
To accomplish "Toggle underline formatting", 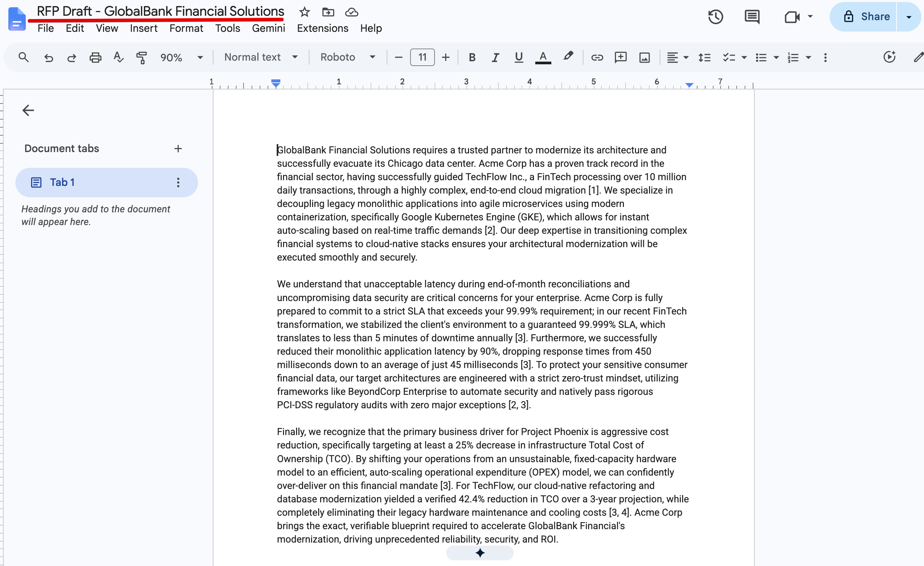I will [519, 57].
